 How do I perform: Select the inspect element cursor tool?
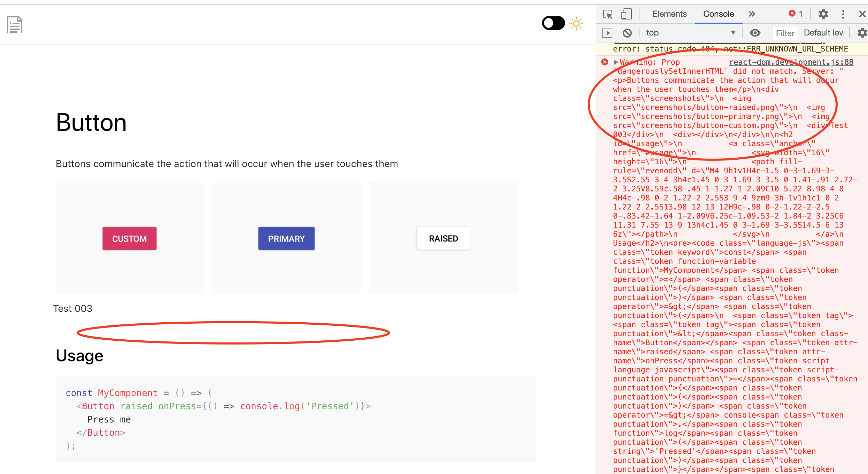click(x=607, y=14)
